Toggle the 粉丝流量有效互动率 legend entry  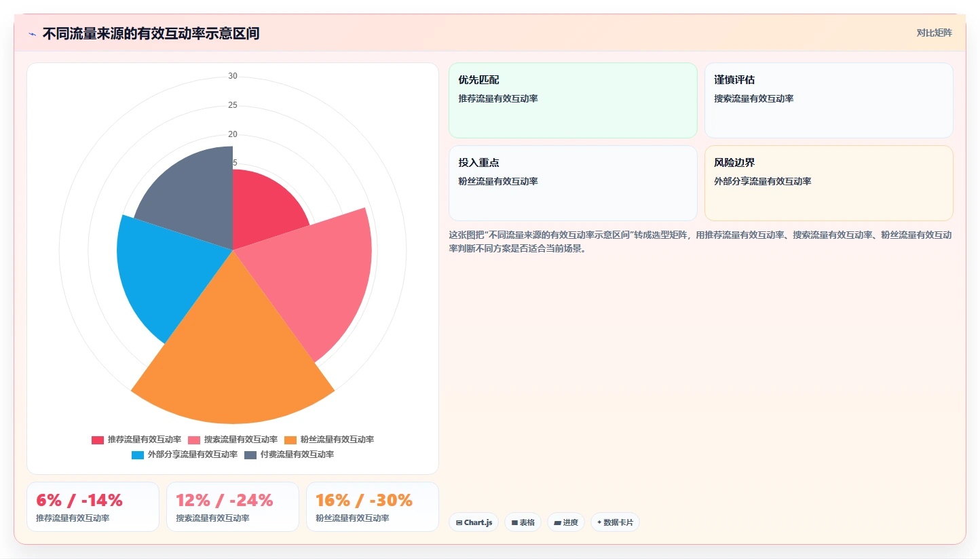(329, 440)
